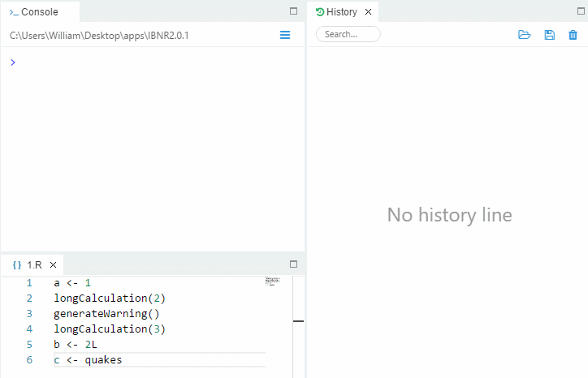The height and width of the screenshot is (378, 588).
Task: Click the history Search field
Action: pos(348,34)
